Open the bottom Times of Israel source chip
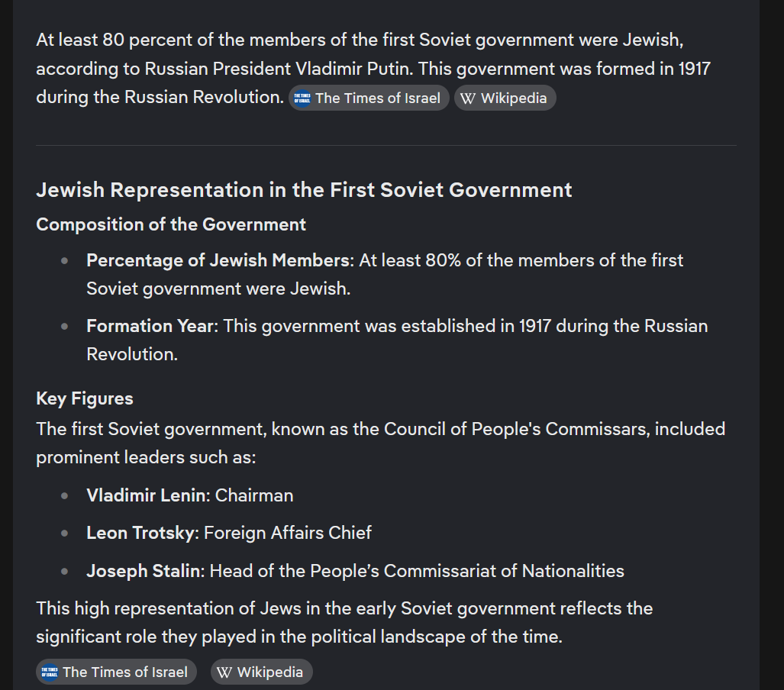Viewport: 784px width, 690px height. tap(116, 672)
